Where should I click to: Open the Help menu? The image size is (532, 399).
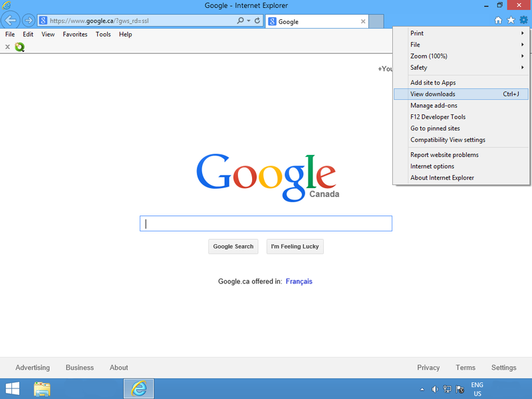pos(125,35)
